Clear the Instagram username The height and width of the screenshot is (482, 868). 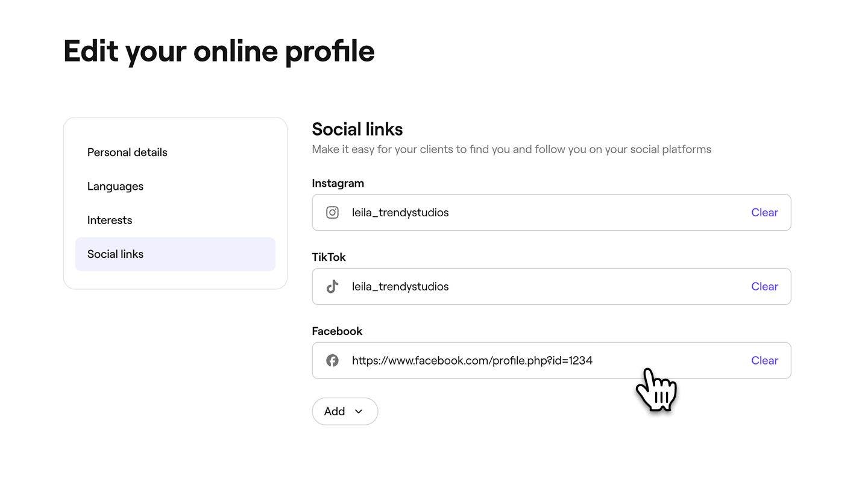pyautogui.click(x=764, y=213)
